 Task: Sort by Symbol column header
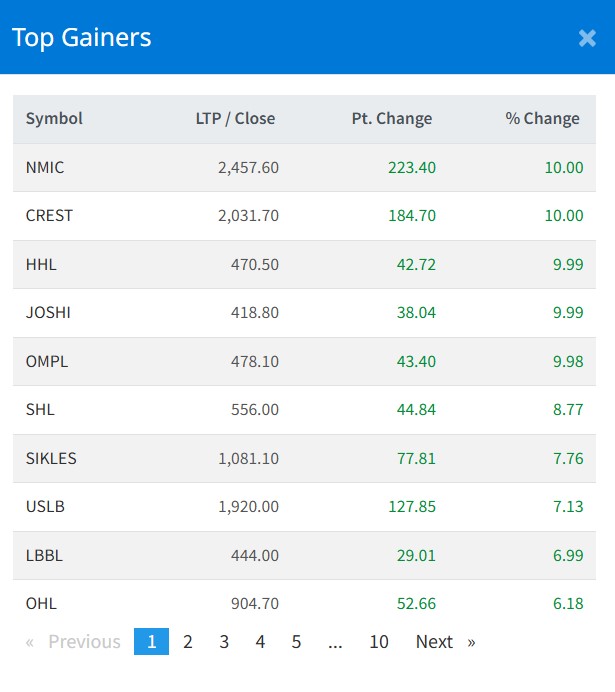click(x=54, y=118)
